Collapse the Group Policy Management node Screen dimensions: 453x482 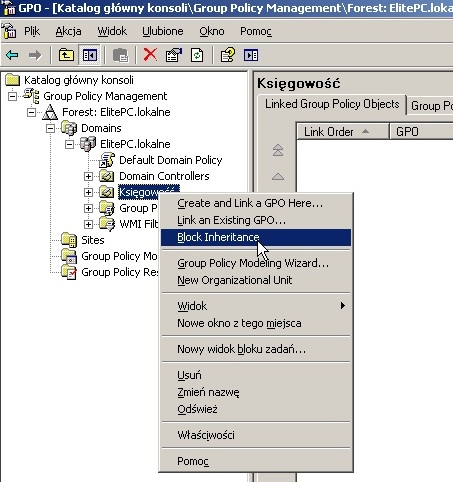pos(12,96)
